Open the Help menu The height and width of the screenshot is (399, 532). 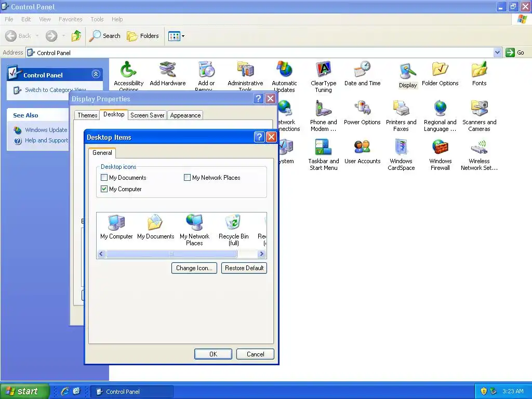tap(117, 19)
